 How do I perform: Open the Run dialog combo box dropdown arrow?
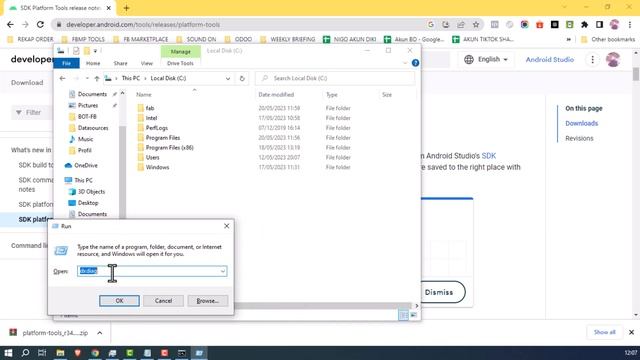click(x=222, y=271)
